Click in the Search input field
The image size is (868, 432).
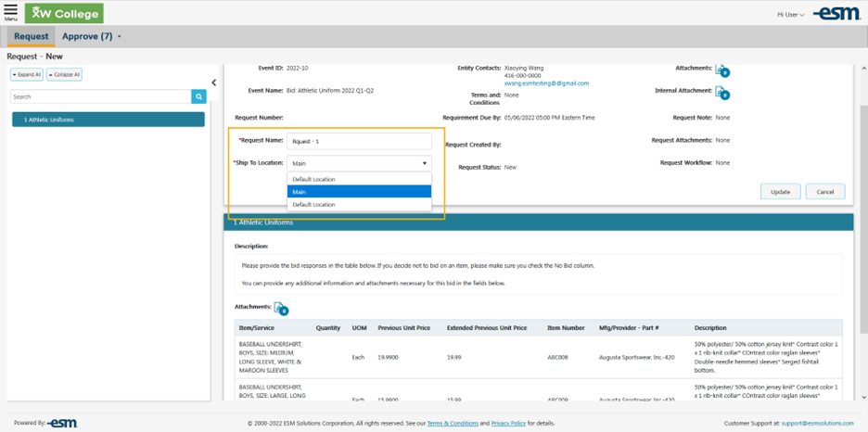(101, 96)
